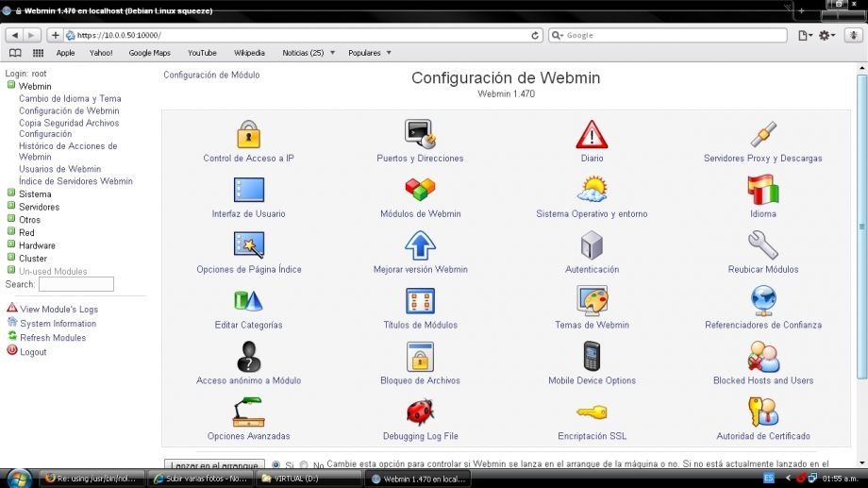Open the YouTube bookmark
The height and width of the screenshot is (488, 868).
pyautogui.click(x=202, y=53)
